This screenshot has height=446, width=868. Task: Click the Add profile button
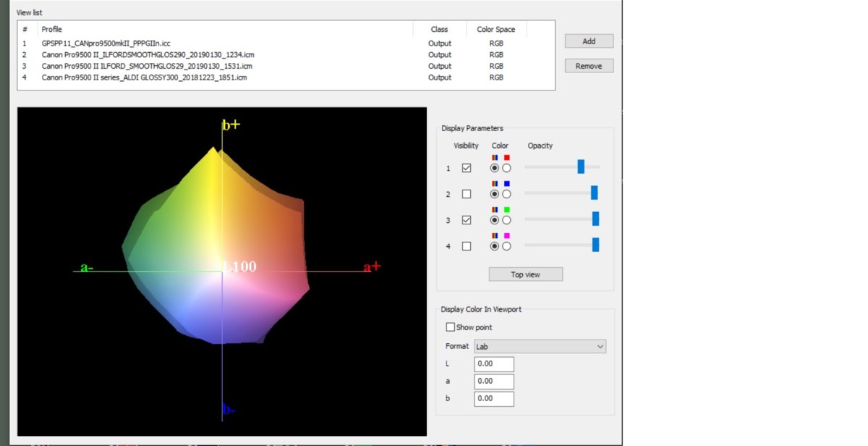pyautogui.click(x=589, y=41)
